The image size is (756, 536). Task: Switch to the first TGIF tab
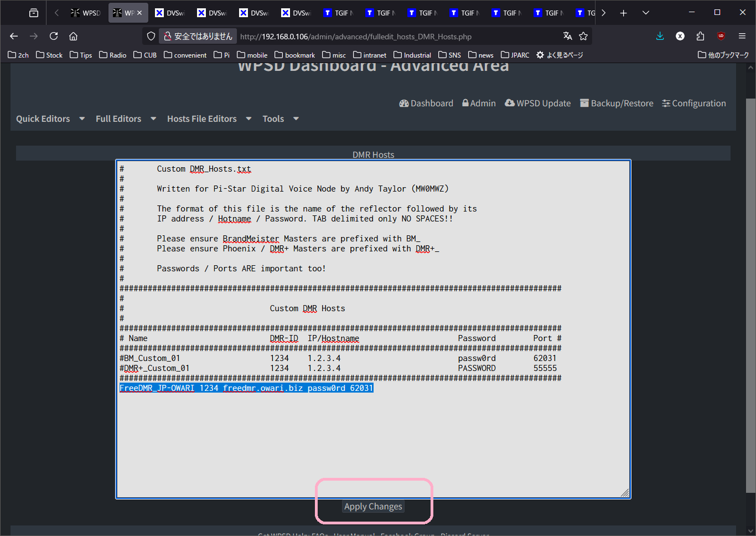pos(338,13)
